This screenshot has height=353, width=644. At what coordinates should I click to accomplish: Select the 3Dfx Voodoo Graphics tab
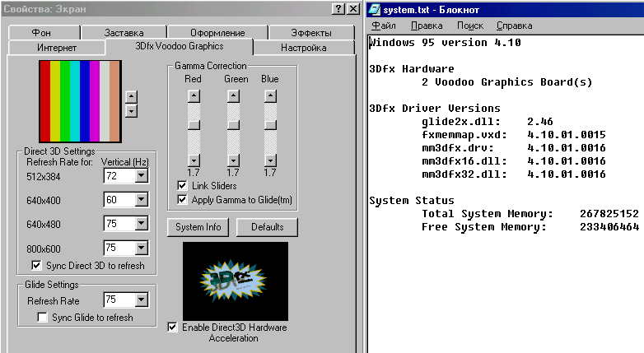coord(180,46)
